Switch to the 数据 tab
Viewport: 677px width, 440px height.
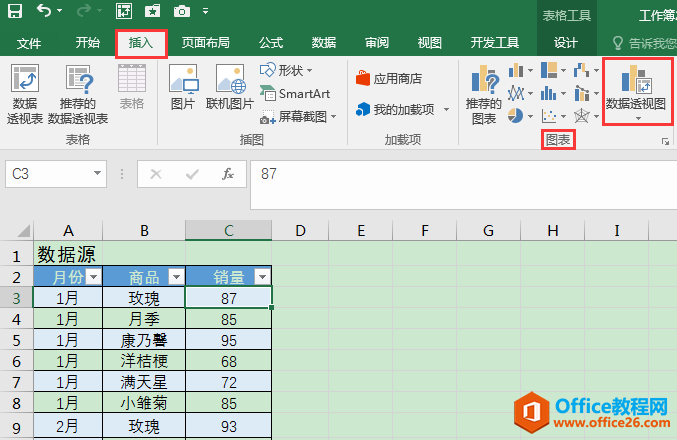[x=324, y=43]
